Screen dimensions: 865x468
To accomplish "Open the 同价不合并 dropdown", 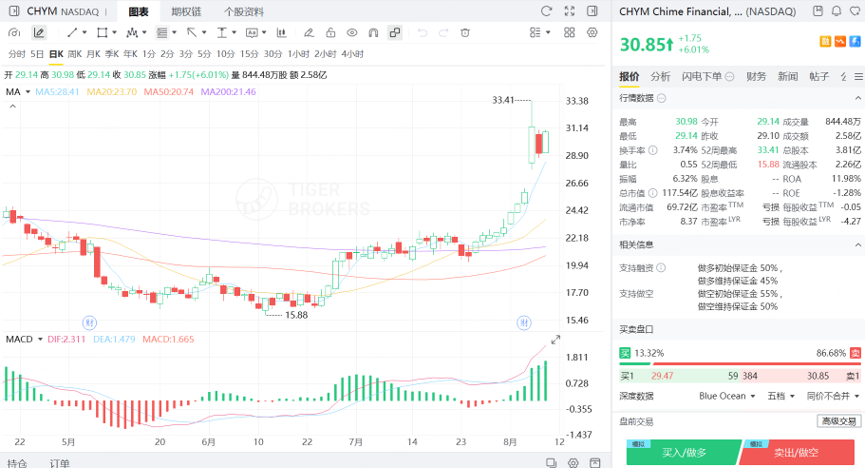I will [x=833, y=396].
